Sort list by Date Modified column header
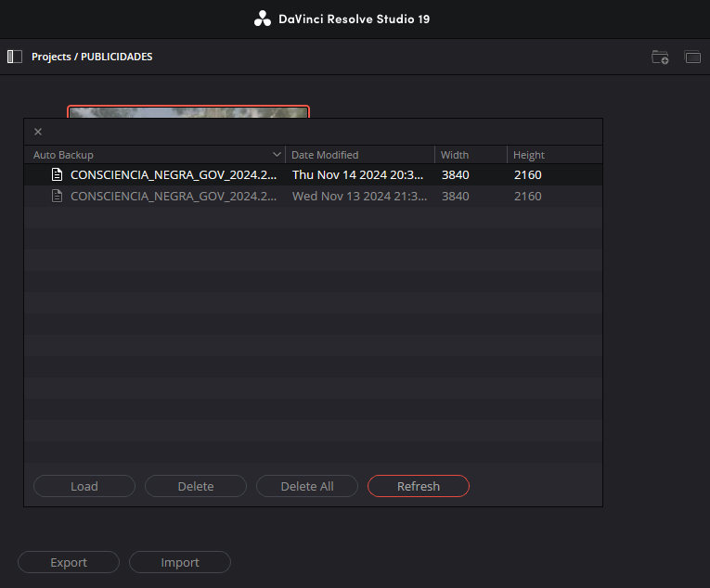 (x=360, y=155)
